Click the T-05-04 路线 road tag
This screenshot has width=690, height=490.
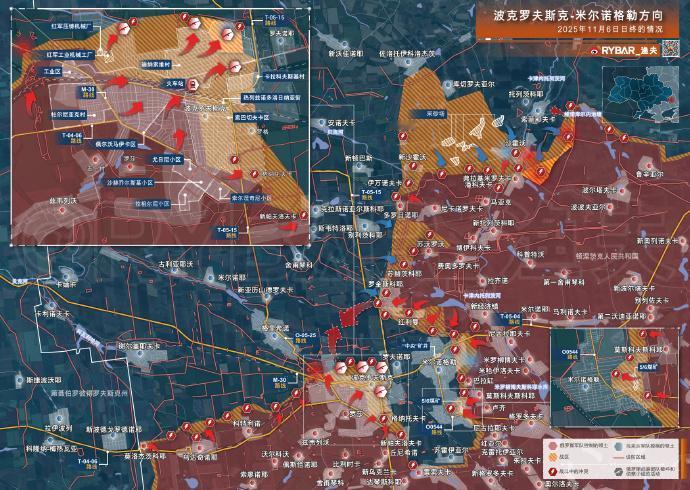[x=510, y=319]
